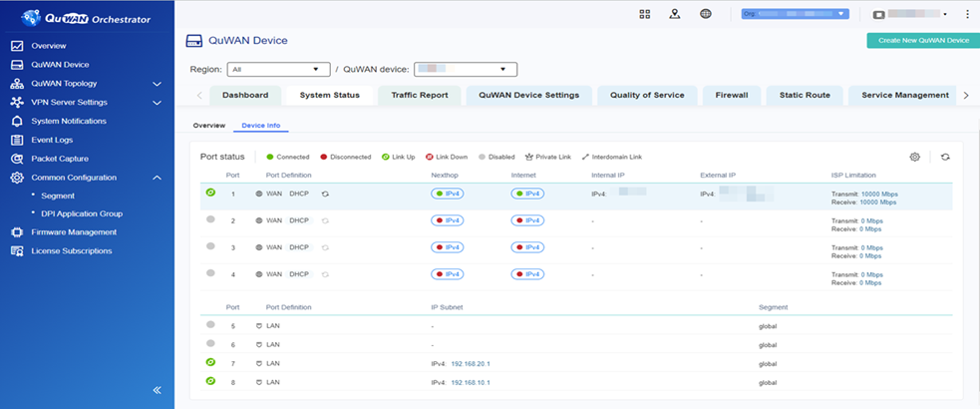Click port 1 Receive 10000 Mbps link
980x409 pixels.
(878, 202)
